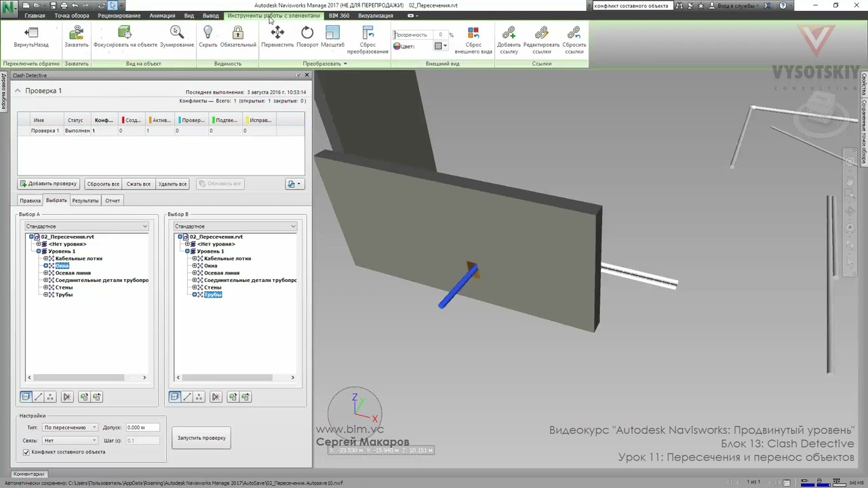
Task: Click the Удалить все button
Action: [x=172, y=184]
